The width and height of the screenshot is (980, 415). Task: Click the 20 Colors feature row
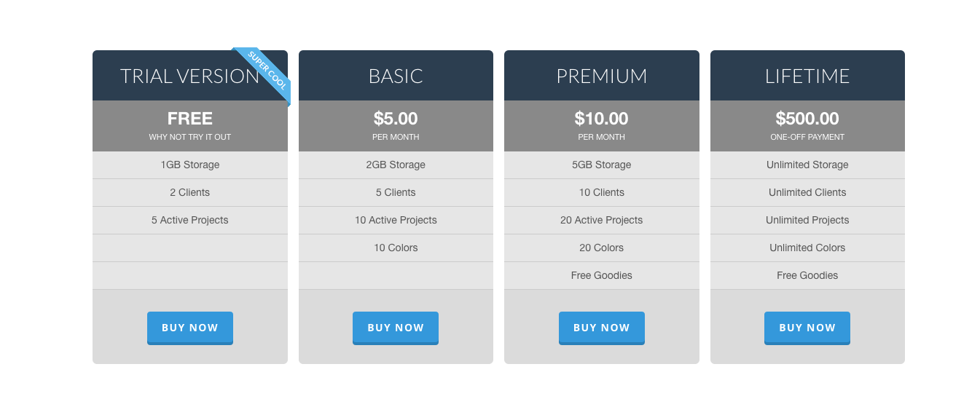[602, 248]
